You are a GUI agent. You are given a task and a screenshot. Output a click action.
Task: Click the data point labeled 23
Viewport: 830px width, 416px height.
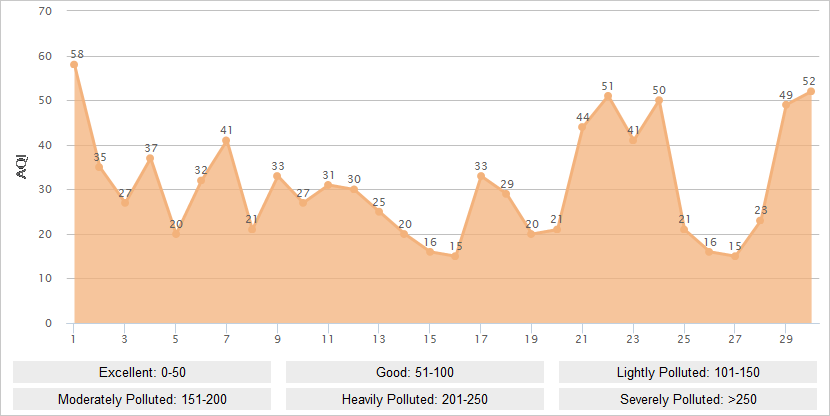click(761, 221)
